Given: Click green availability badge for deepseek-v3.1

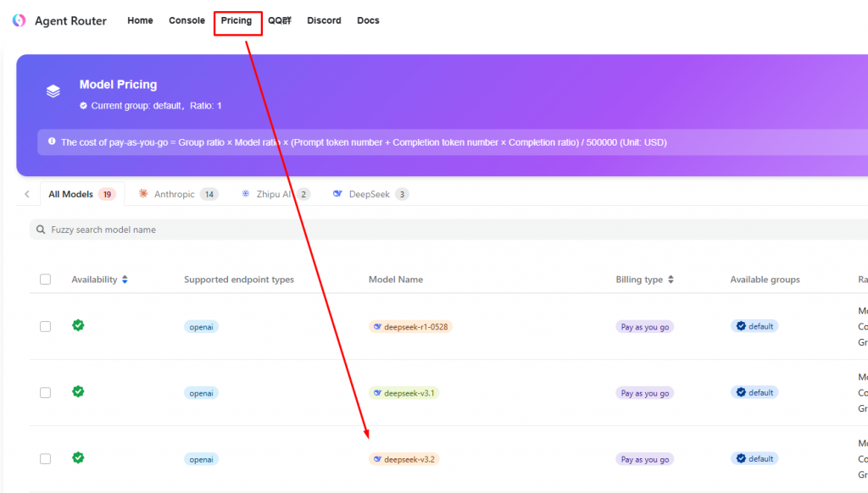Looking at the screenshot, I should coord(78,391).
